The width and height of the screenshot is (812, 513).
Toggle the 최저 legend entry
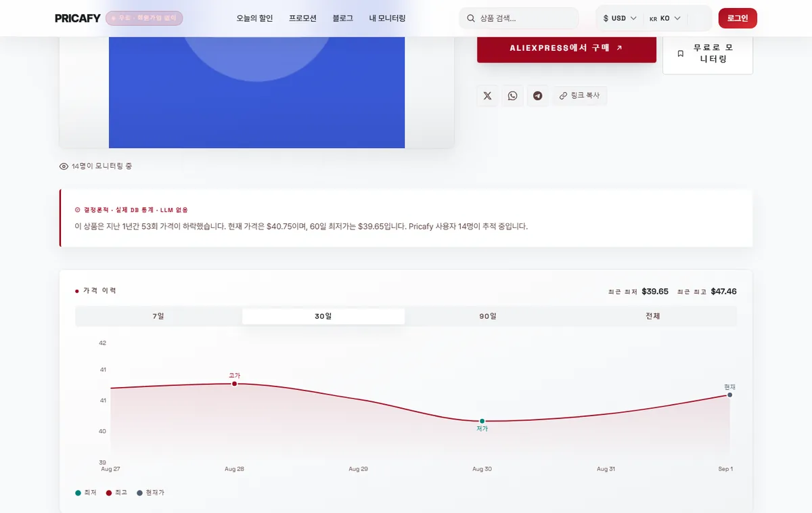[x=87, y=493]
